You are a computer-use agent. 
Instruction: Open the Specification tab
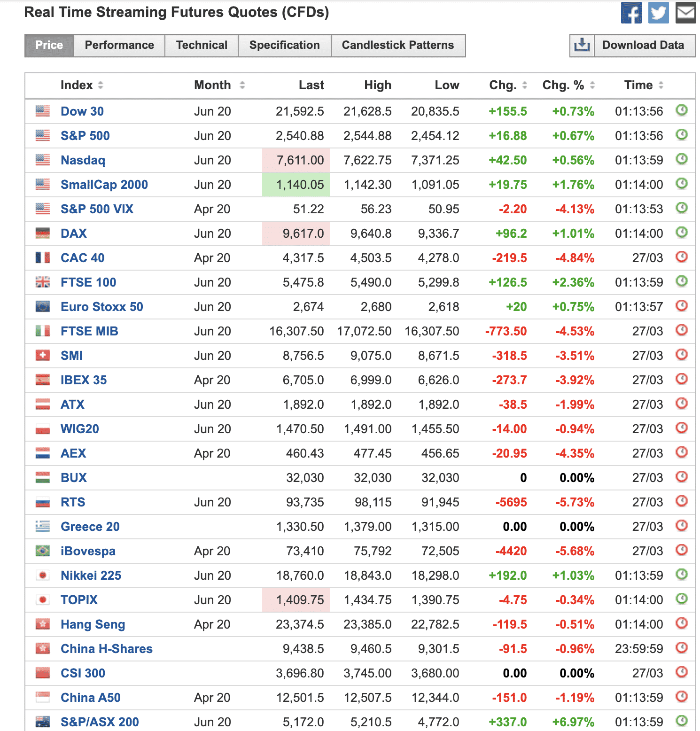coord(285,45)
